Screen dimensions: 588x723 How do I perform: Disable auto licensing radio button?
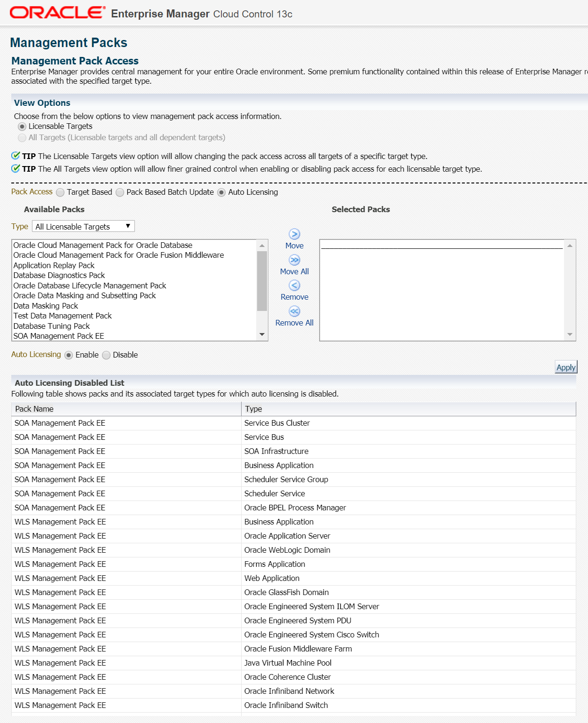point(106,355)
